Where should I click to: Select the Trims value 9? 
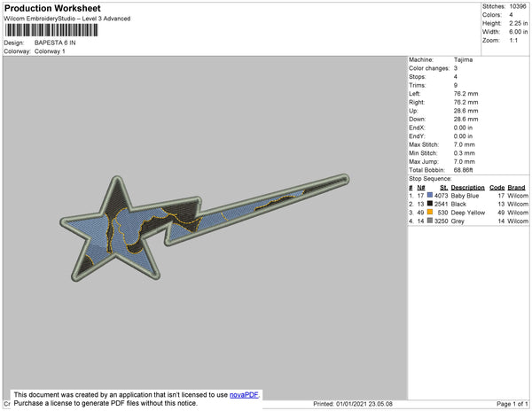pos(456,85)
